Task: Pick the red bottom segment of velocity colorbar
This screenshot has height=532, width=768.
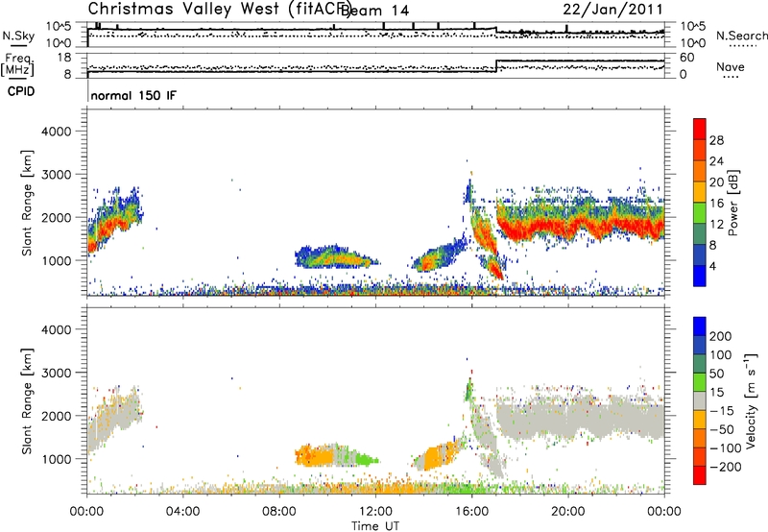Action: [700, 475]
